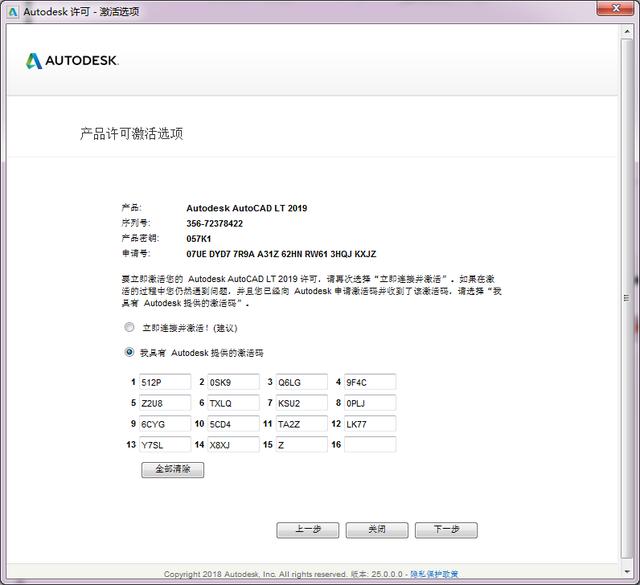The image size is (640, 585).
Task: Go back with the previous step button
Action: (x=308, y=530)
